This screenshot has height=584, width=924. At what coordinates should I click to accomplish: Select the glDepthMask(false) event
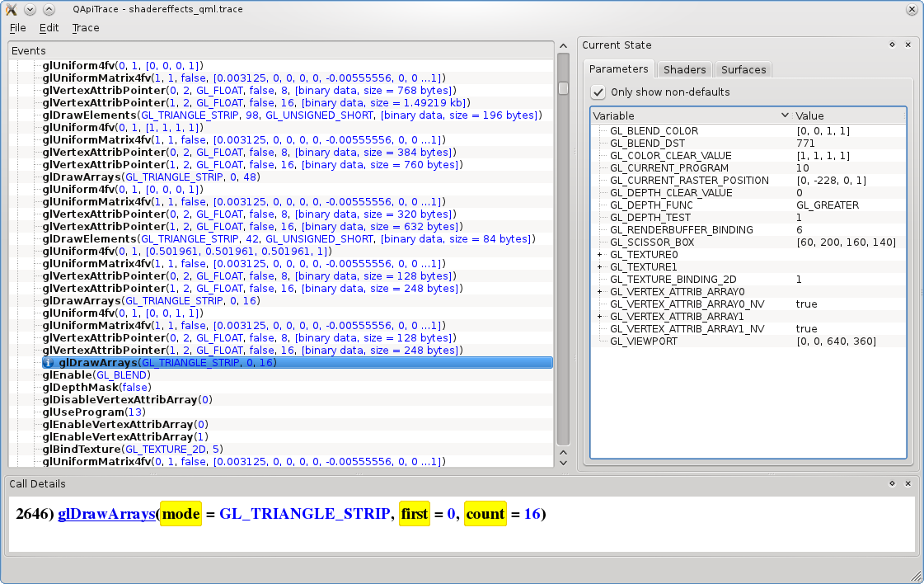[96, 388]
